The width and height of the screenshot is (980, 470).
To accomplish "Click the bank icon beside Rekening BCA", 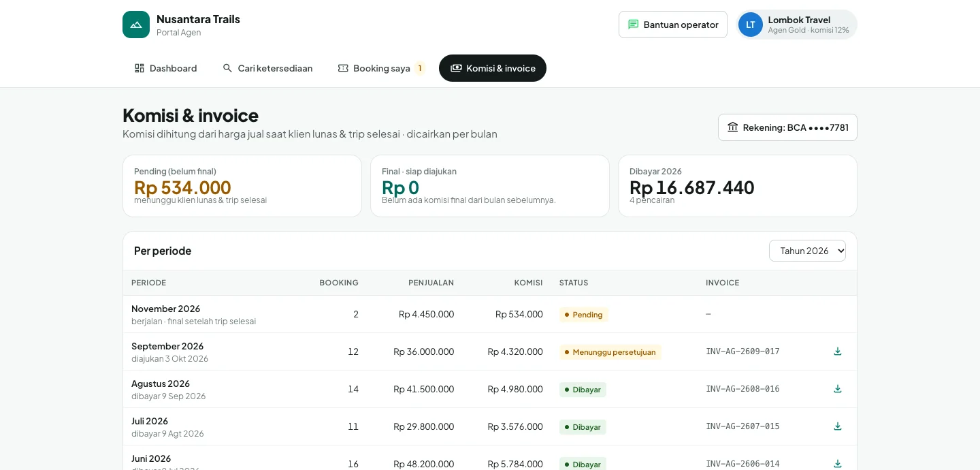I will [733, 127].
